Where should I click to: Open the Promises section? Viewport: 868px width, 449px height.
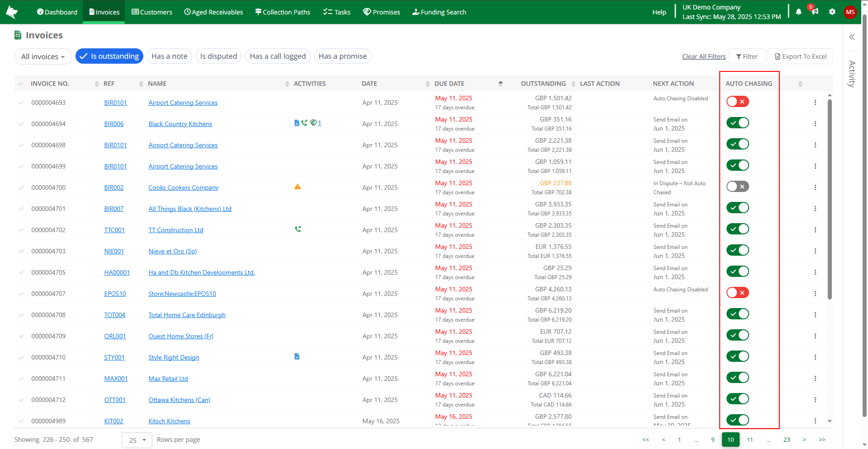tap(382, 12)
